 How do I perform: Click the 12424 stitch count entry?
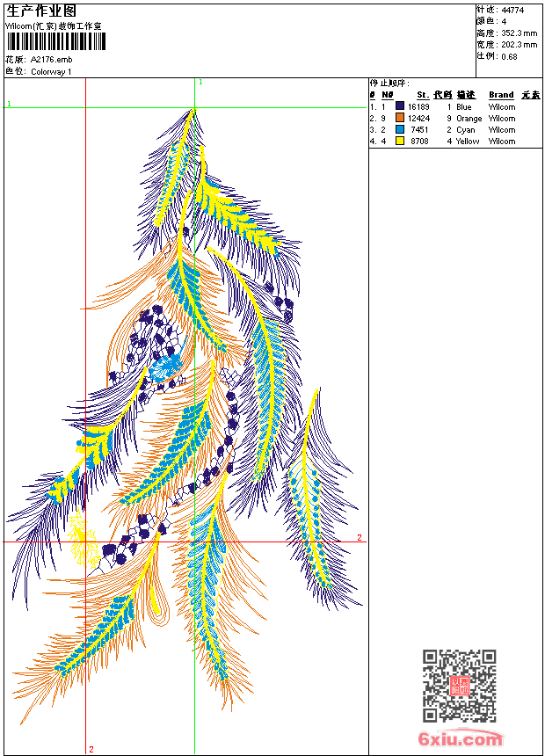[x=418, y=119]
